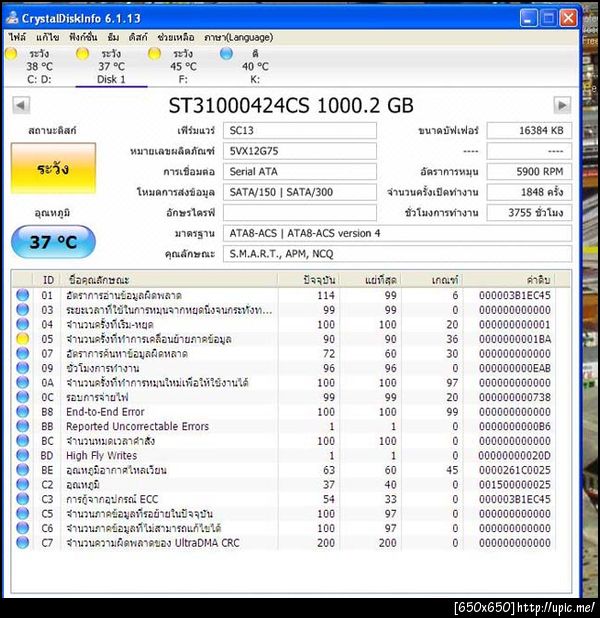Click power on hours field 3755

529,213
